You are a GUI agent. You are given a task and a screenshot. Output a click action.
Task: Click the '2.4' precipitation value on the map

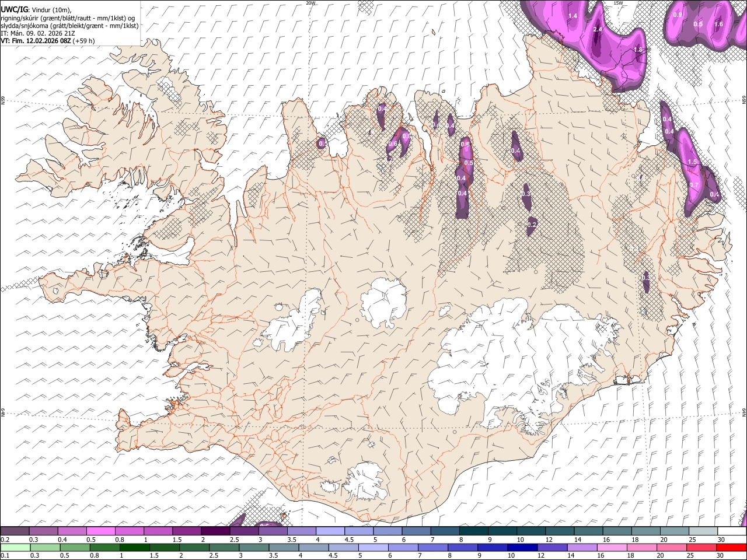click(598, 29)
